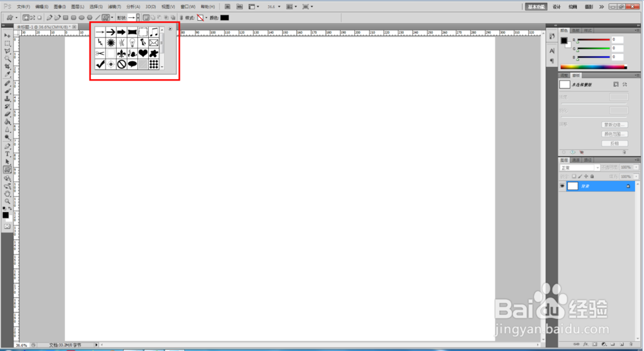Open the tool preset picker dropdown
Image resolution: width=644 pixels, height=351 pixels.
click(17, 17)
